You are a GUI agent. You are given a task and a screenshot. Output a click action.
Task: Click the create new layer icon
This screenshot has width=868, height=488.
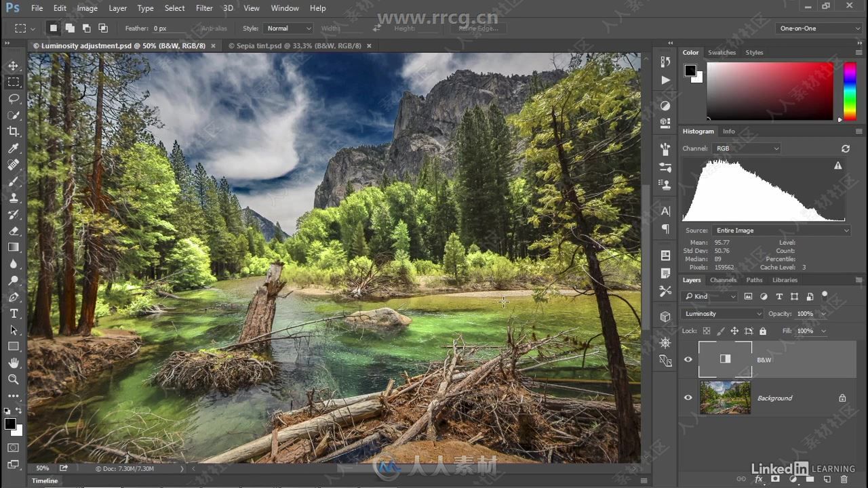point(827,480)
